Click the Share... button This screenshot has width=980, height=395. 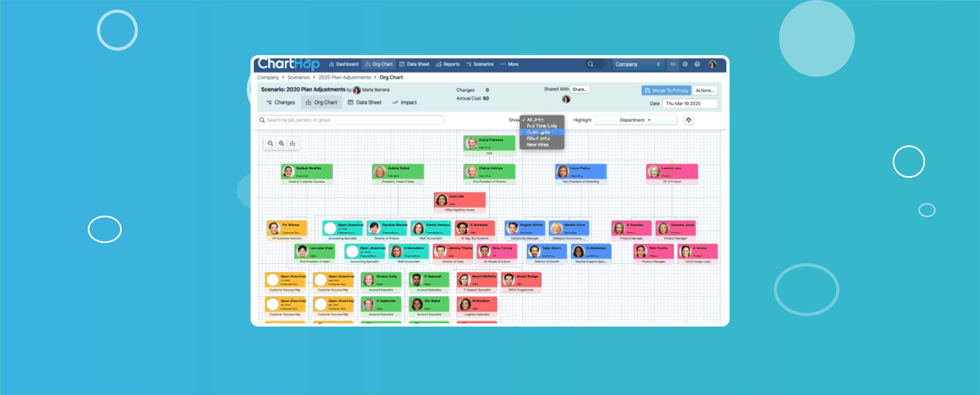[580, 89]
